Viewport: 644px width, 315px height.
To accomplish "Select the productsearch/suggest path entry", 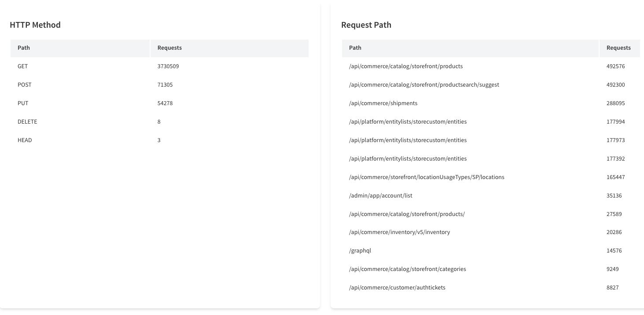I will tap(424, 84).
